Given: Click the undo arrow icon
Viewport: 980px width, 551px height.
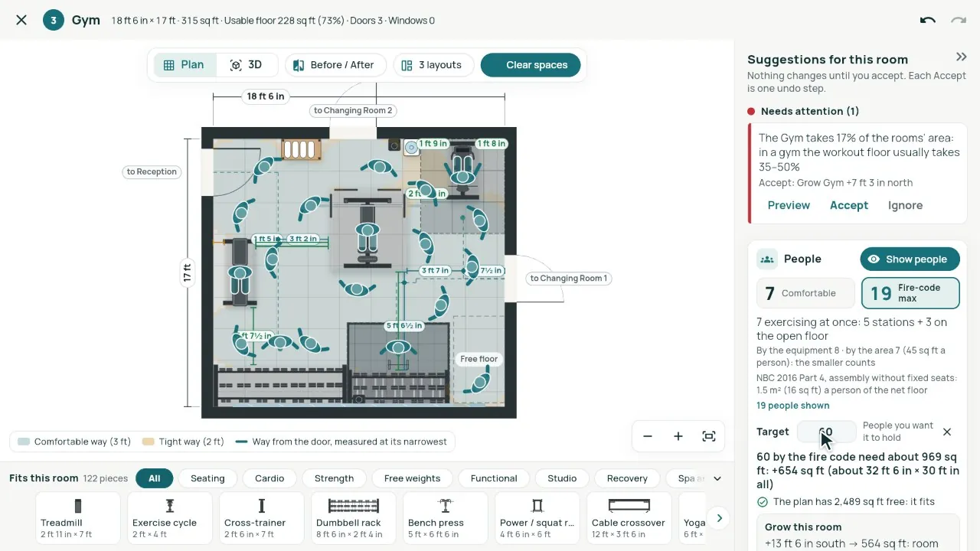Looking at the screenshot, I should pyautogui.click(x=928, y=20).
